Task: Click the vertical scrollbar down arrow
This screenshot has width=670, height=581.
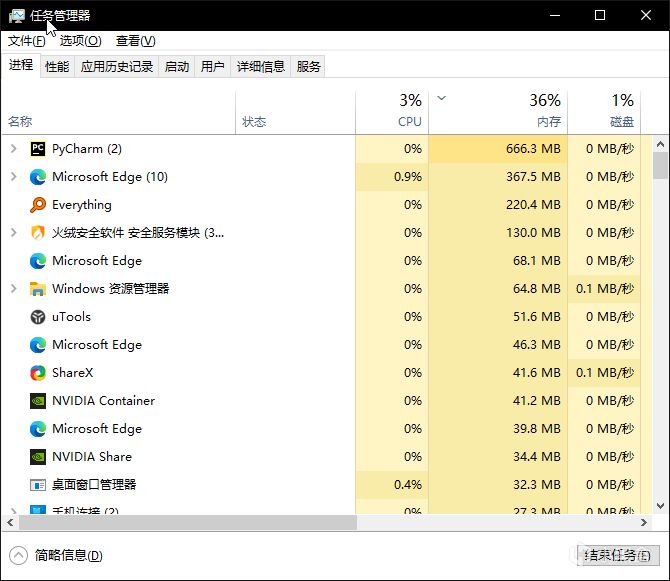Action: [661, 506]
